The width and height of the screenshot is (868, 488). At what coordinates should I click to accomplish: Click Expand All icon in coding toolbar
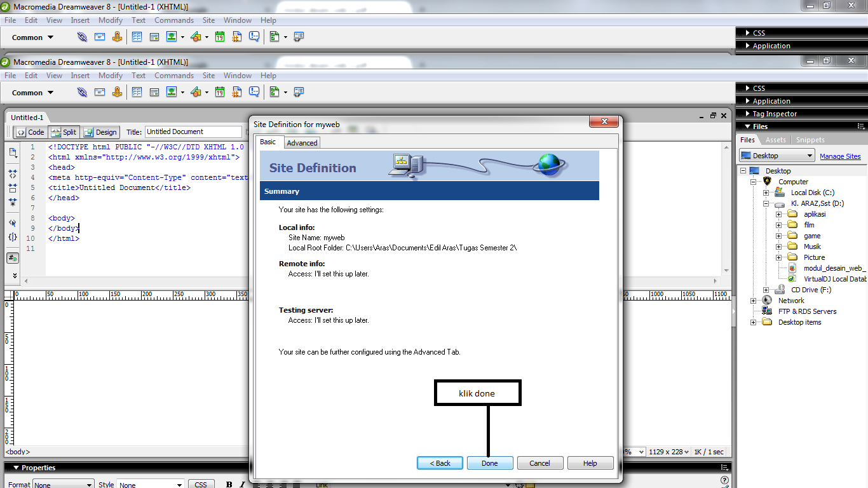13,203
